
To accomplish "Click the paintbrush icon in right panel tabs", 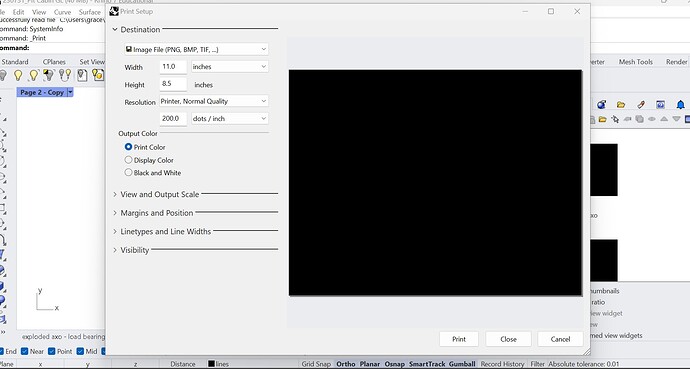I will tap(641, 104).
